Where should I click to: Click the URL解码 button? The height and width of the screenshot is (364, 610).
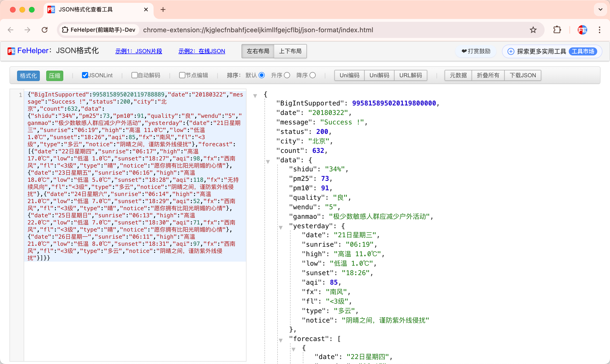(x=411, y=75)
